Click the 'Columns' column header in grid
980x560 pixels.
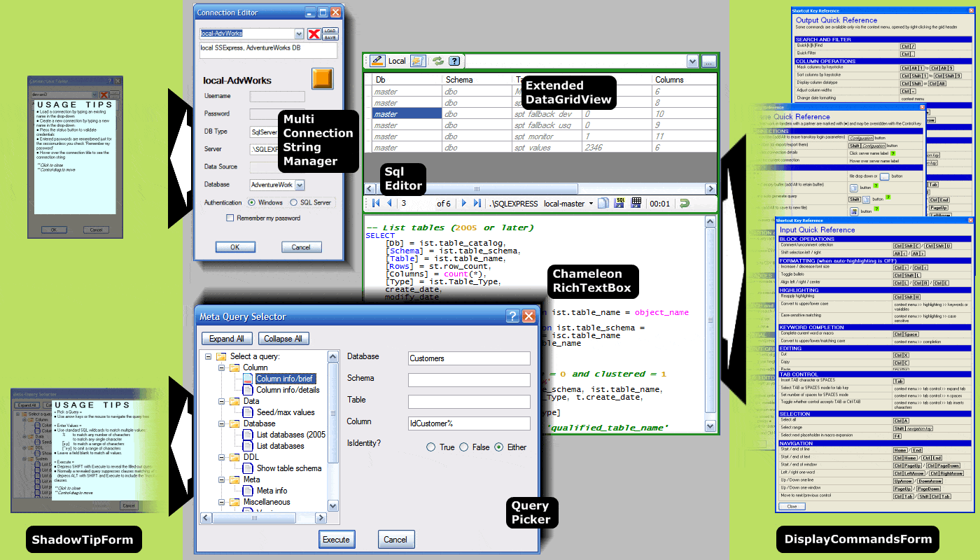pyautogui.click(x=684, y=80)
